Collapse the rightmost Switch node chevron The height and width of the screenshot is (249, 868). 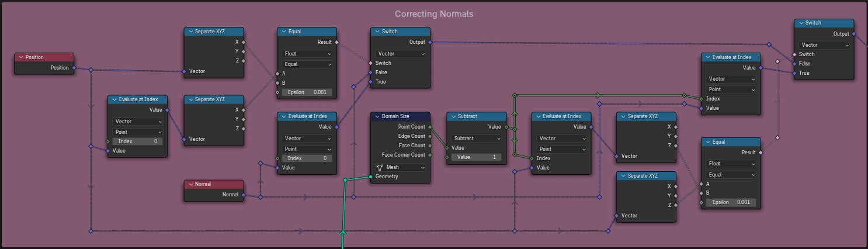click(801, 23)
